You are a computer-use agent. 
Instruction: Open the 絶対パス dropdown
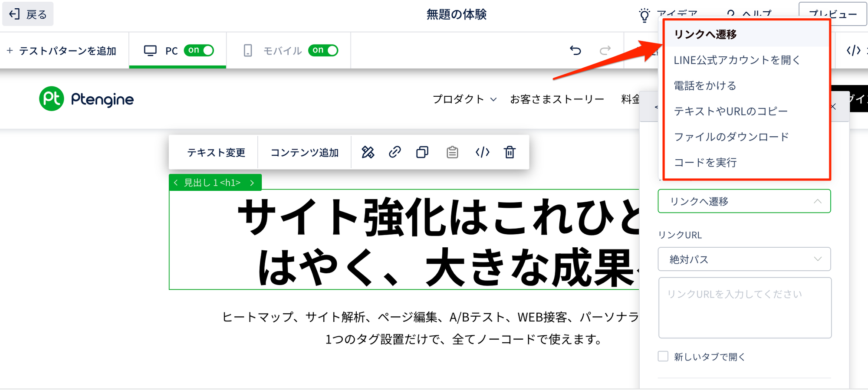coord(744,259)
